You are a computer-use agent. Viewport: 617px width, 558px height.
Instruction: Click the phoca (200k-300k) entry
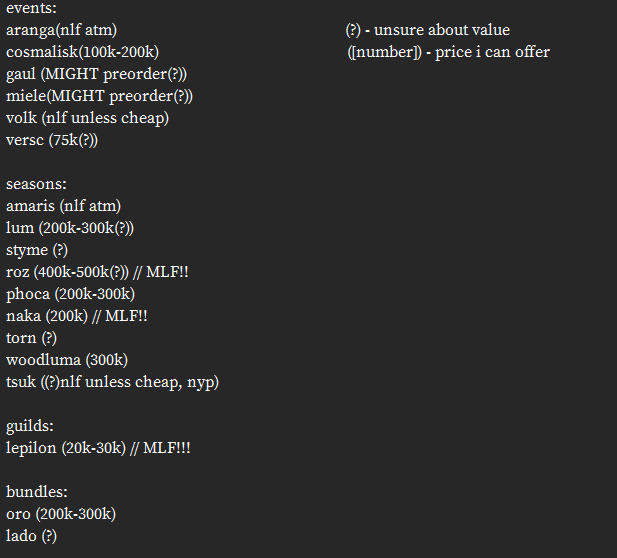[70, 294]
